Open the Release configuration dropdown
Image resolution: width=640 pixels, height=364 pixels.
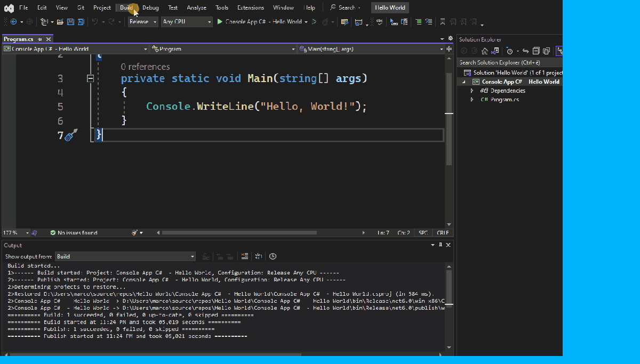(143, 22)
